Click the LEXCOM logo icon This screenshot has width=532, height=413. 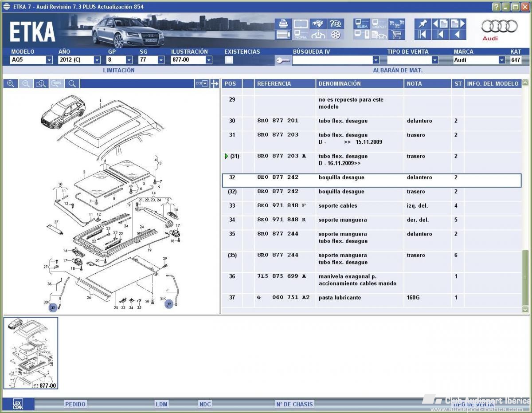tap(18, 404)
